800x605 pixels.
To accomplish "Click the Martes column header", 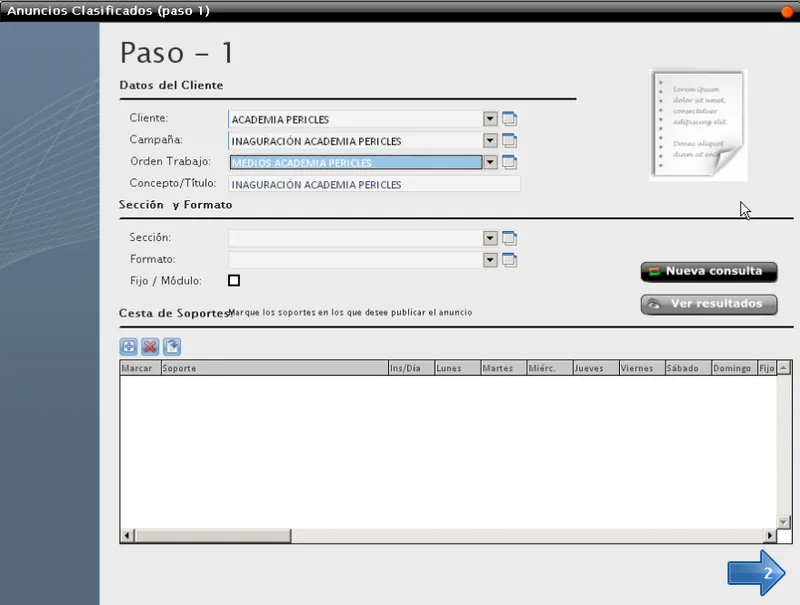I will [x=504, y=368].
